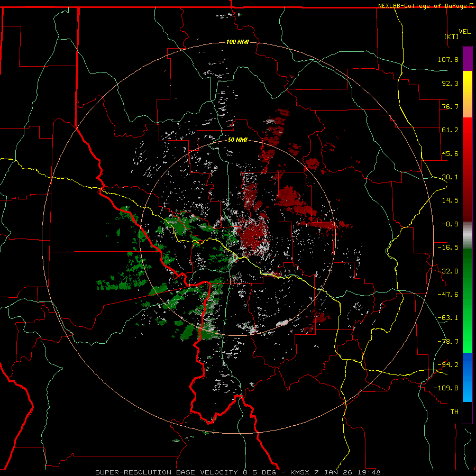
Task: Click the yellow-orange segment of the color bar
Action: tap(467, 94)
